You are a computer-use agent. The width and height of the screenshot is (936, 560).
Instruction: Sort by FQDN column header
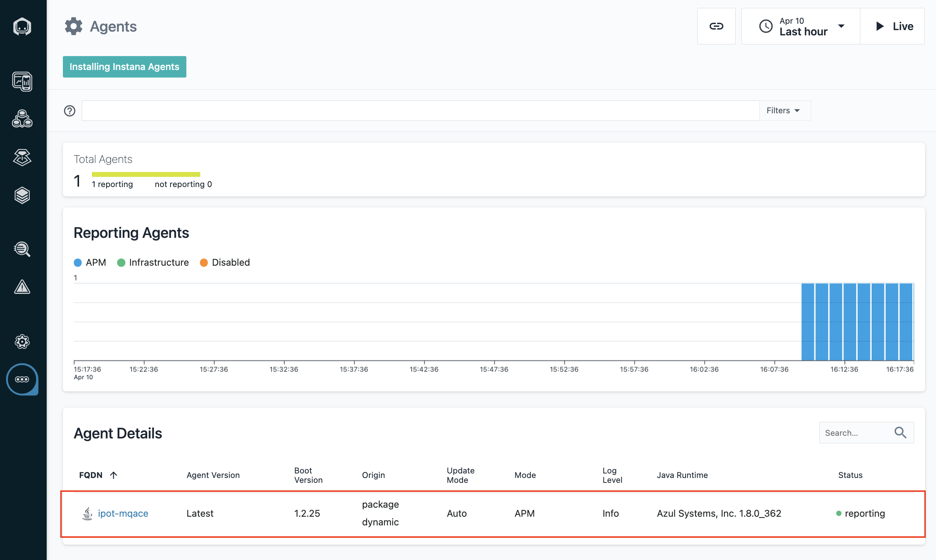coord(91,475)
